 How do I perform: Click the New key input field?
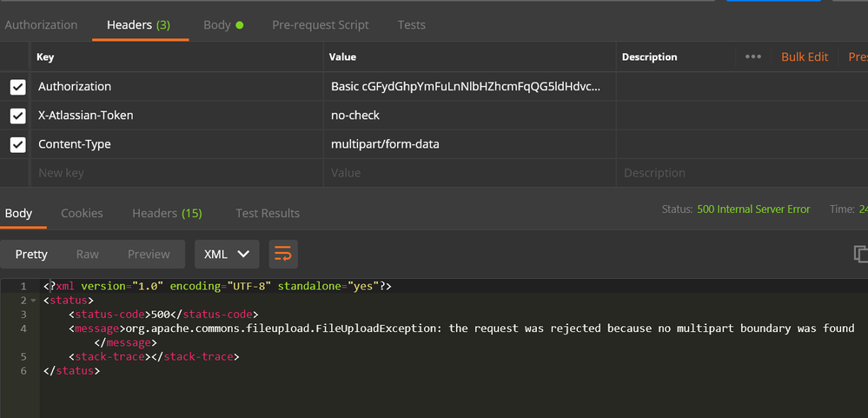[x=176, y=173]
